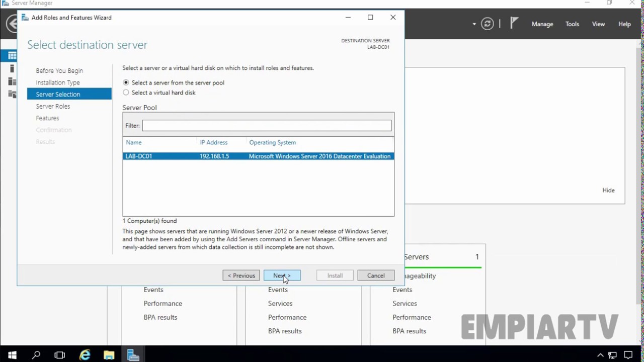
Task: Open Local Server icon in Server Manager sidebar
Action: (x=12, y=69)
